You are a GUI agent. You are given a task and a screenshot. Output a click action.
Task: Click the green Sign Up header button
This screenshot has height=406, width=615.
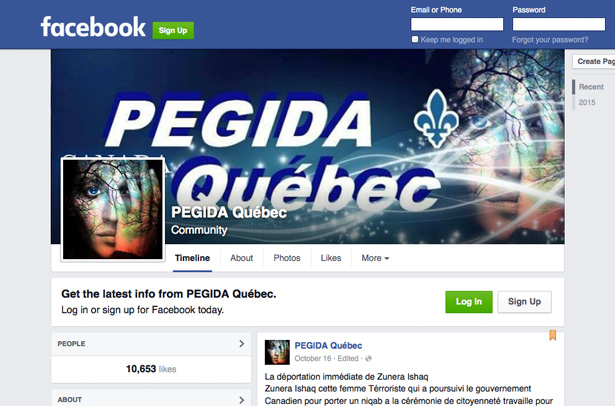pyautogui.click(x=173, y=30)
